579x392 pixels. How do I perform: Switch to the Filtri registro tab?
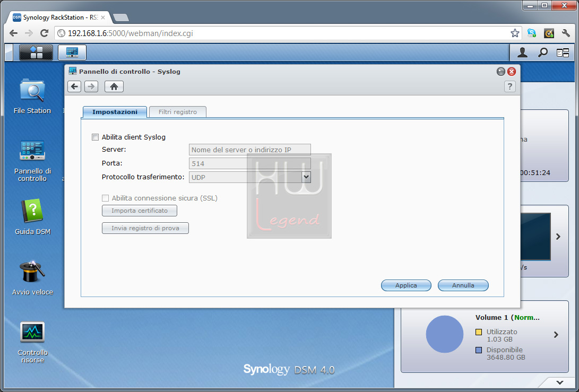[178, 112]
